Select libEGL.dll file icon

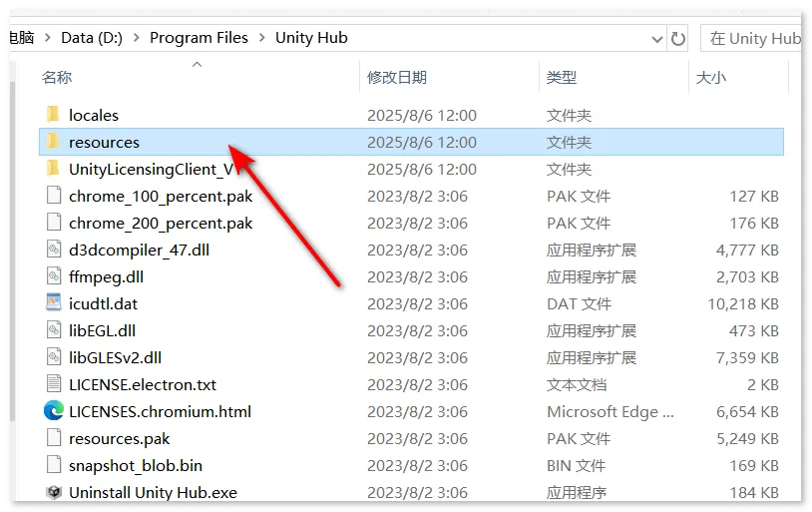tap(53, 330)
